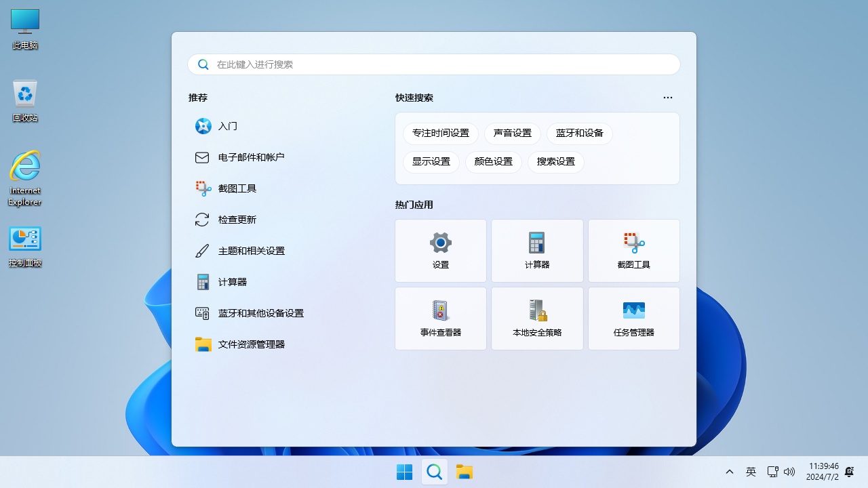Viewport: 868px width, 488px height.
Task: Toggle the 英 input language indicator
Action: click(751, 471)
